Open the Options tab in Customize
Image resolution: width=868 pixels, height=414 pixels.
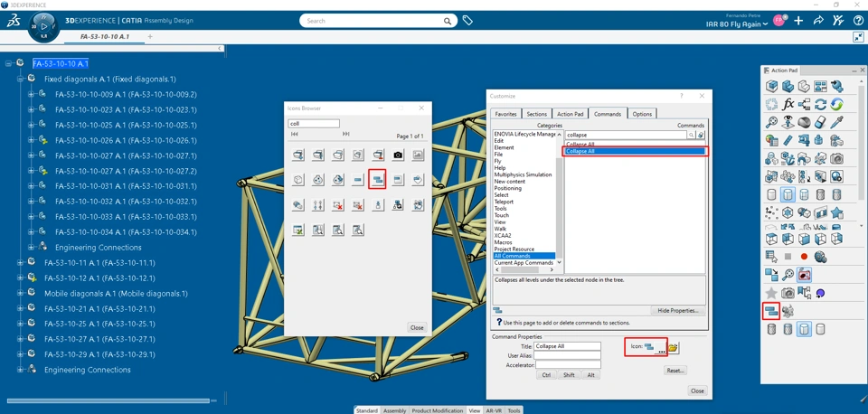coord(642,114)
